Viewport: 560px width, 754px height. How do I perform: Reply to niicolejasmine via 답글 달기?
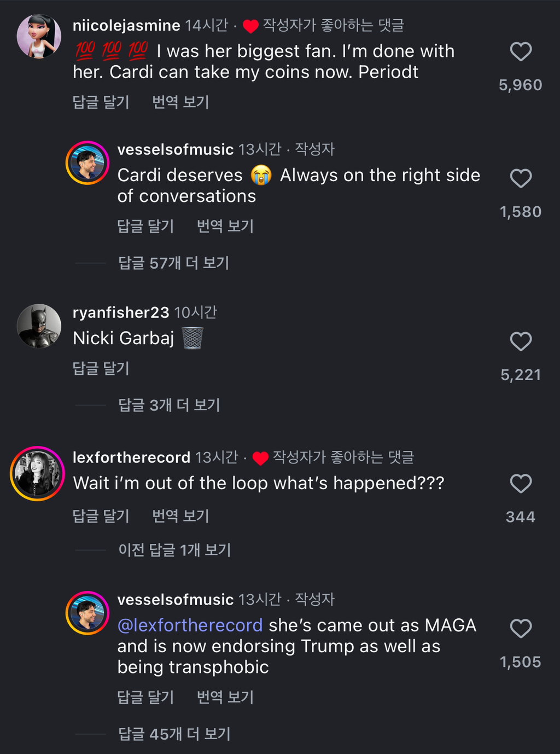101,102
